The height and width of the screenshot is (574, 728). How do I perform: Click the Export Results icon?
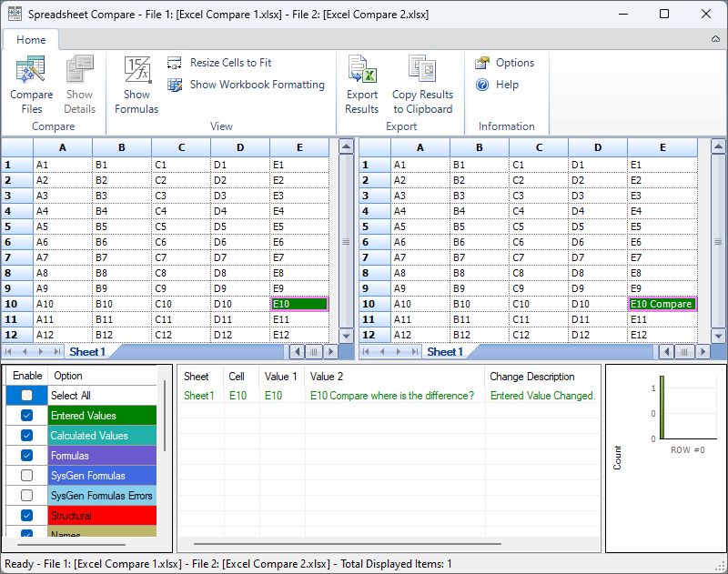(362, 68)
